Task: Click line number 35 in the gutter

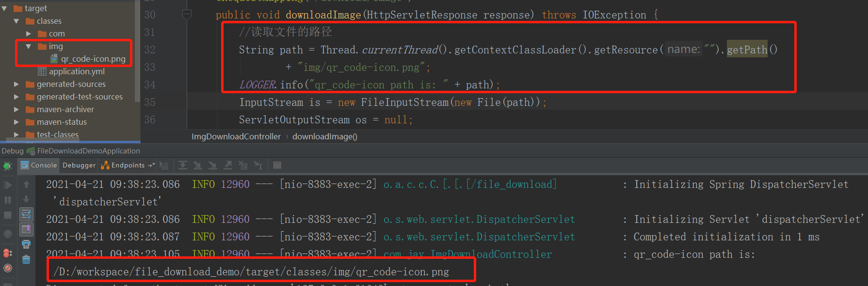Action: pos(150,102)
